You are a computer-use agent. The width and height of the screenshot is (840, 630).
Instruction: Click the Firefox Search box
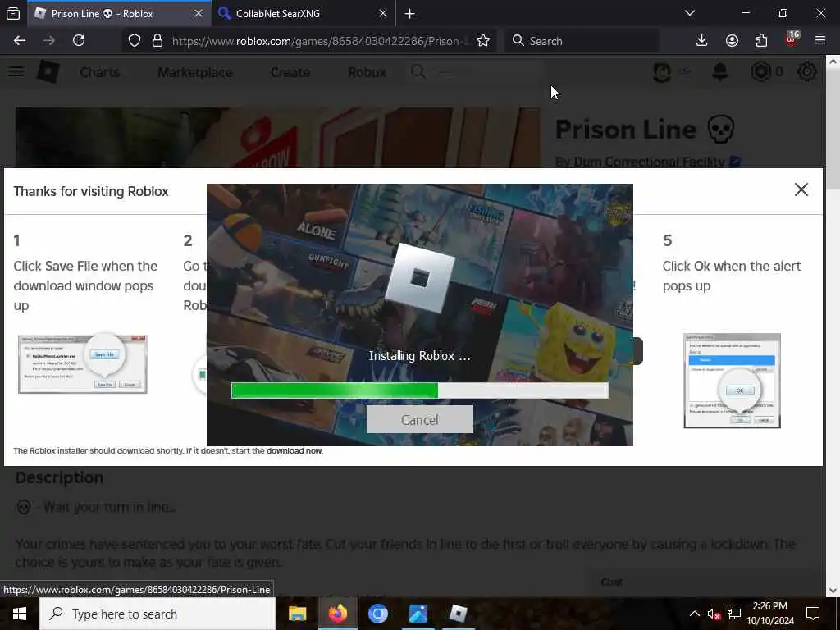(582, 41)
